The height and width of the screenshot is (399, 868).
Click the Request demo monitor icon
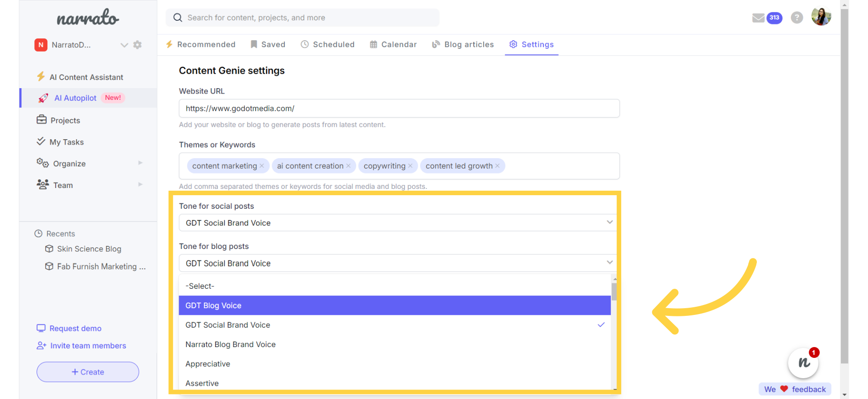(x=41, y=328)
